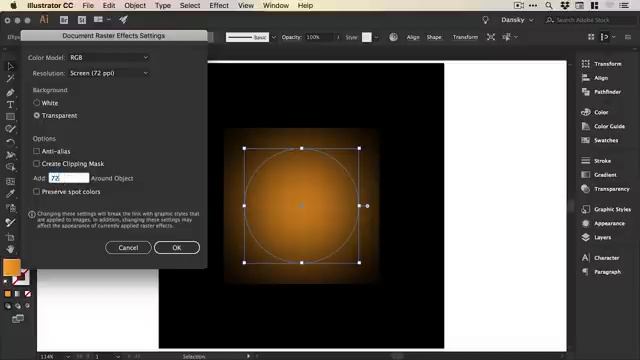Enable Create Clipping Mask checkbox
This screenshot has height=360, width=640.
[36, 164]
